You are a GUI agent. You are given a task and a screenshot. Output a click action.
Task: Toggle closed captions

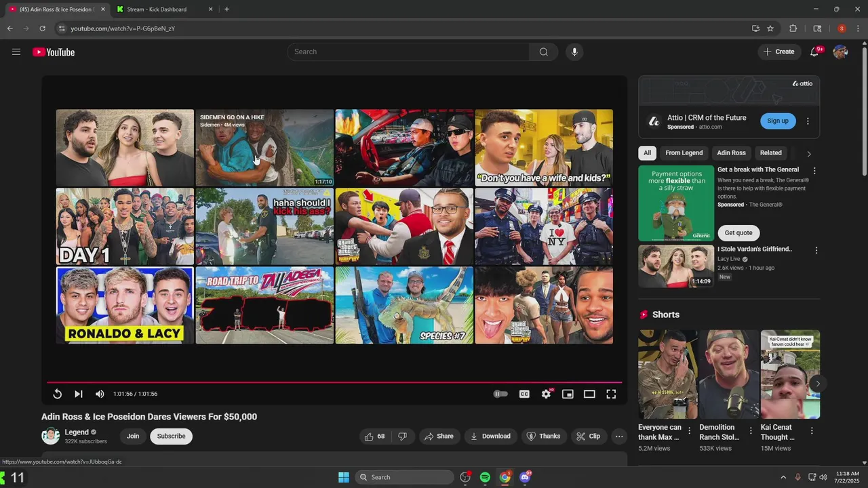click(x=524, y=394)
